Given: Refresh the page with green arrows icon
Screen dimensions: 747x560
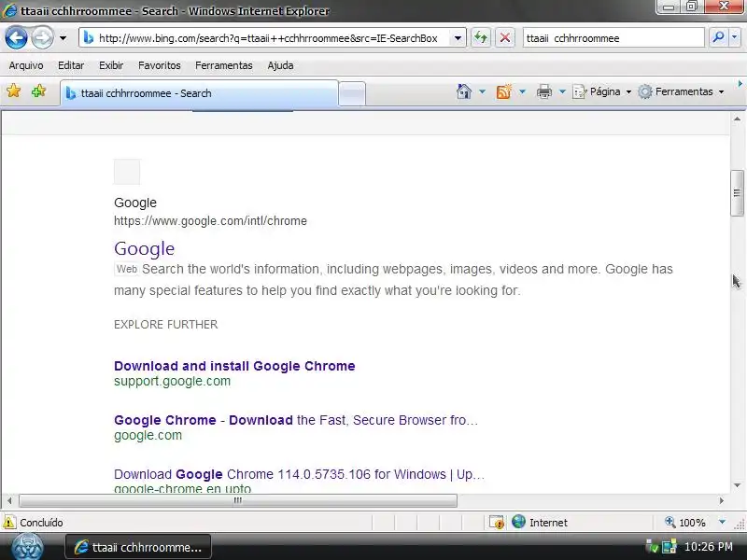Looking at the screenshot, I should pos(481,37).
